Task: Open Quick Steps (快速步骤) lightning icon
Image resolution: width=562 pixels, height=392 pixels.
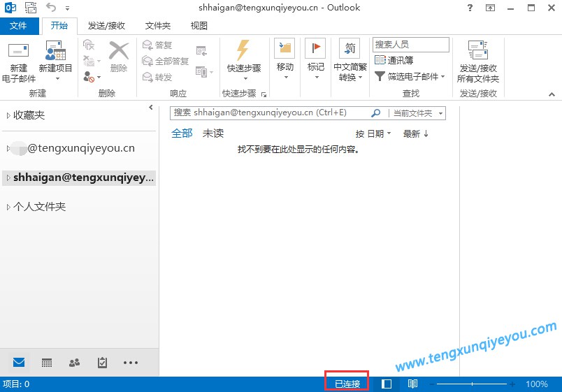Action: (x=244, y=59)
